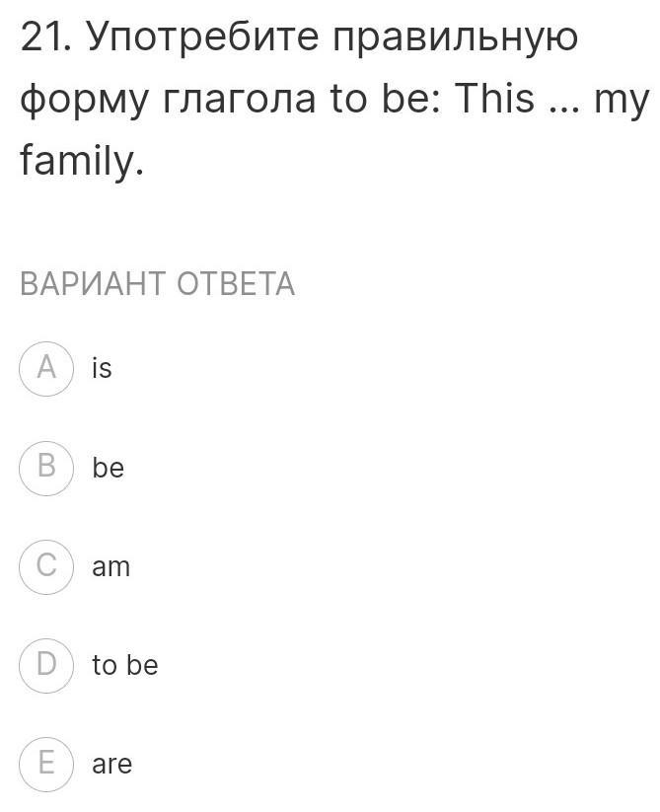Select the radio circle labeled A
Screen dimensions: 660x812
46,369
